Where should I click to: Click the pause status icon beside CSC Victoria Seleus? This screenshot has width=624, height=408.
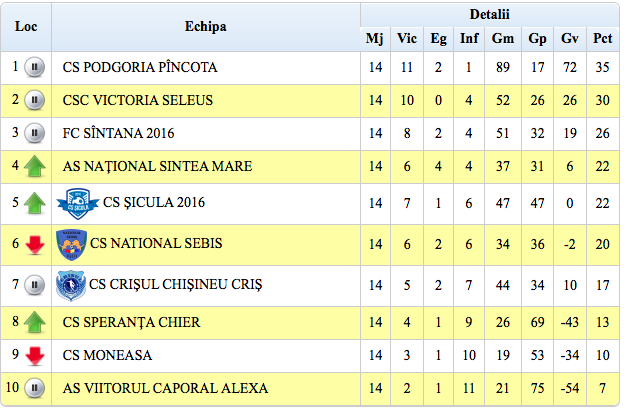click(x=35, y=101)
